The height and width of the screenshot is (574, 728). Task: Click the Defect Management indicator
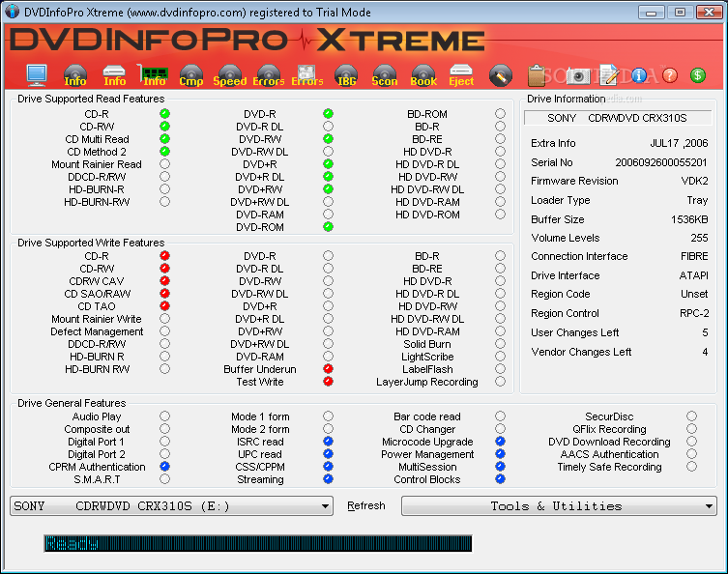click(164, 331)
